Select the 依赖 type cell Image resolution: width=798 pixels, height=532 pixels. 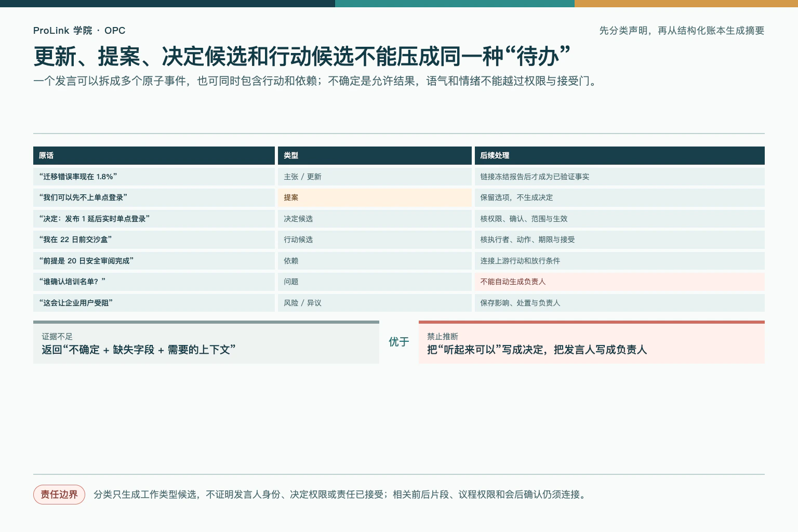point(375,261)
